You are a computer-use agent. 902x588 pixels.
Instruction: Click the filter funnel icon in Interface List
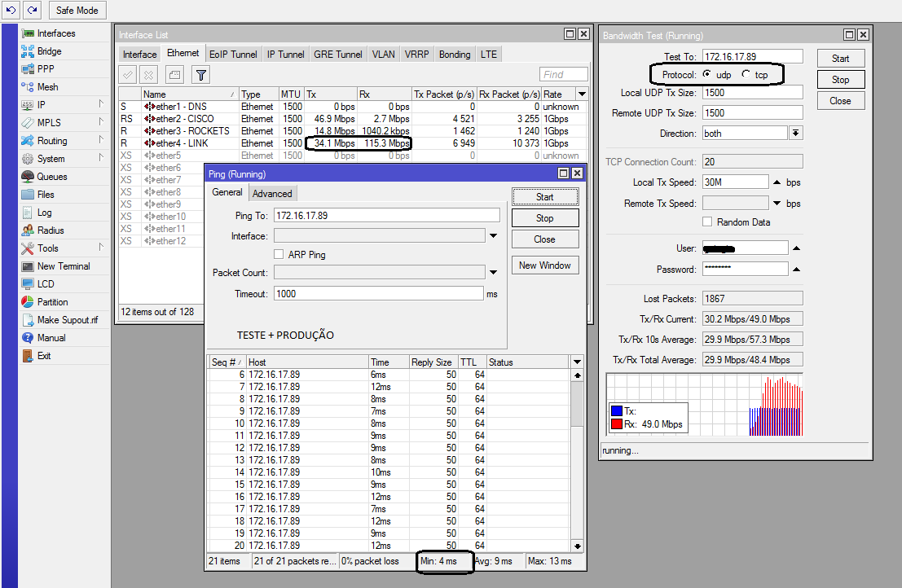[201, 75]
